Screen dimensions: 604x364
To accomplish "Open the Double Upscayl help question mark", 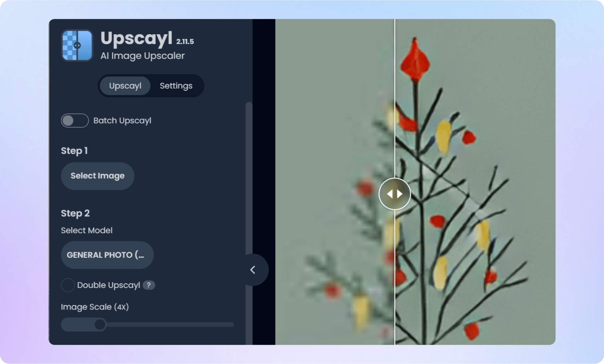I will click(x=149, y=285).
